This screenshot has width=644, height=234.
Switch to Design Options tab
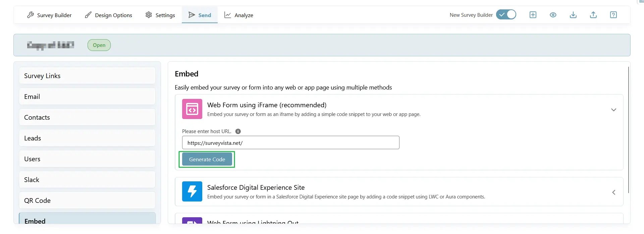[108, 15]
